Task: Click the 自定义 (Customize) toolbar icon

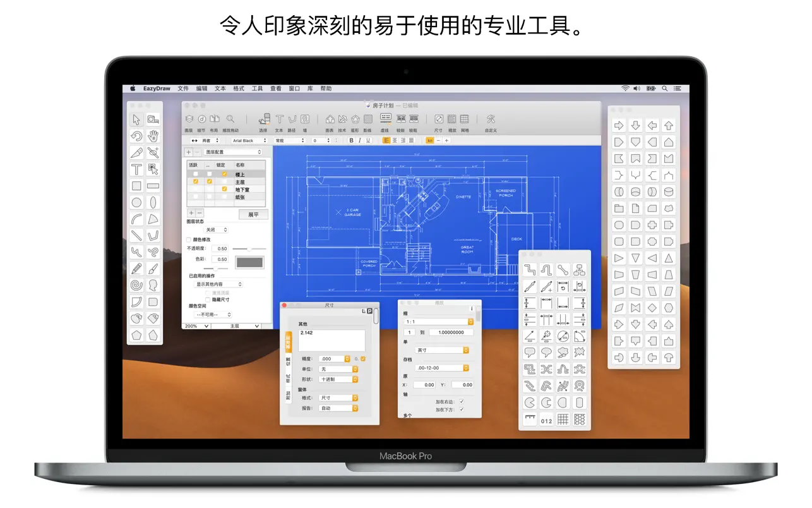Action: (491, 119)
